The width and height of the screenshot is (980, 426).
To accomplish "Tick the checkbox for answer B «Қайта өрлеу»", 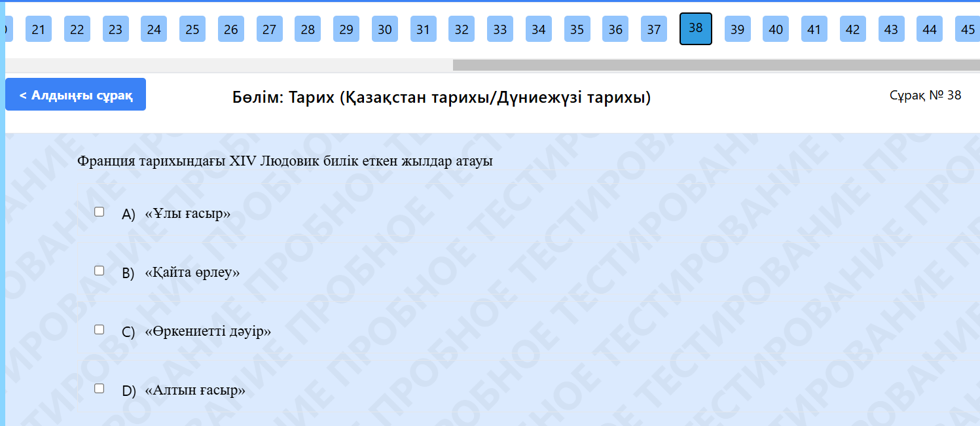I will coord(100,271).
